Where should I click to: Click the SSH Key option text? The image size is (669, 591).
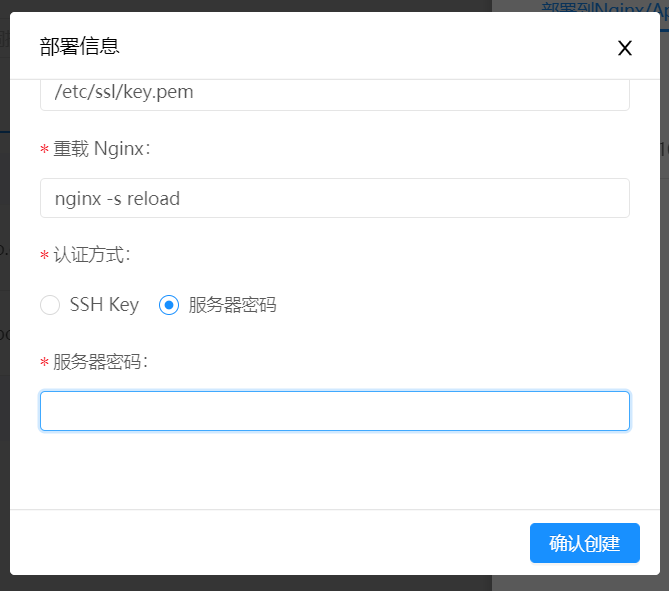coord(104,305)
